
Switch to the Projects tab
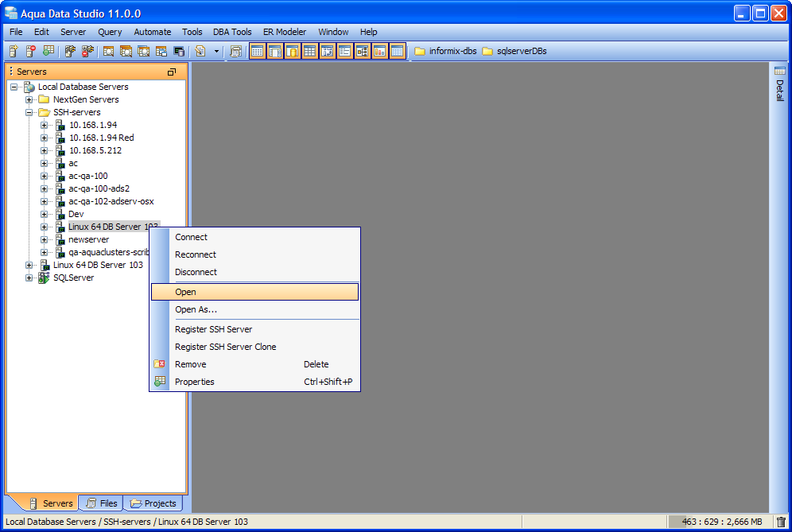153,503
